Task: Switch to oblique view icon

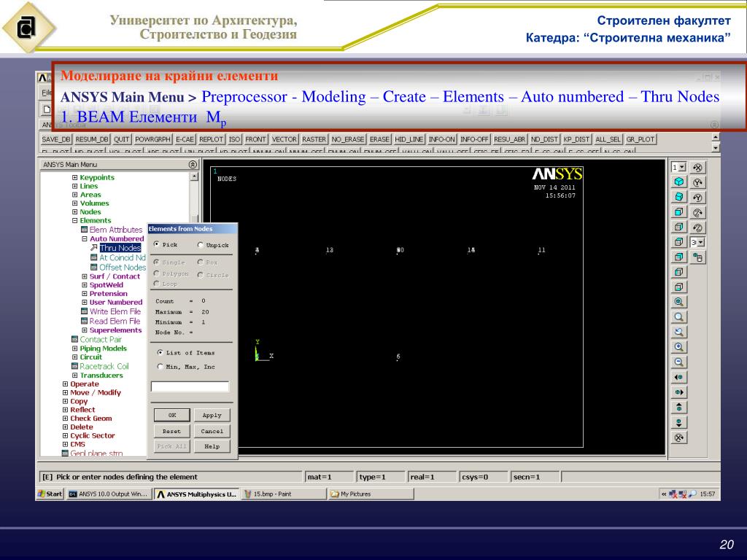Action: click(679, 197)
